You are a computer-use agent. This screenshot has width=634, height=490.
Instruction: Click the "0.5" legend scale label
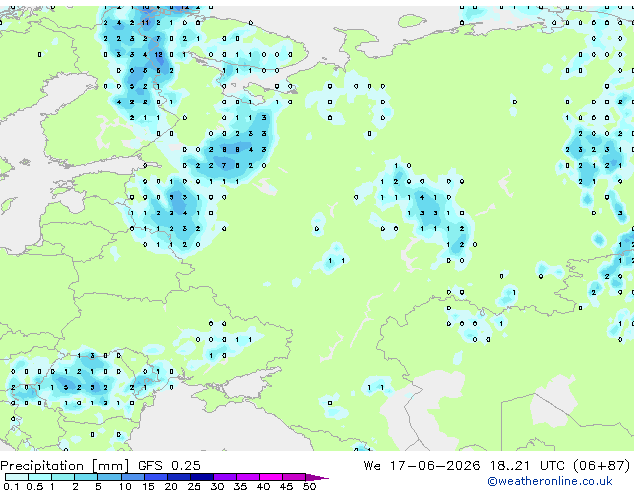click(35, 486)
